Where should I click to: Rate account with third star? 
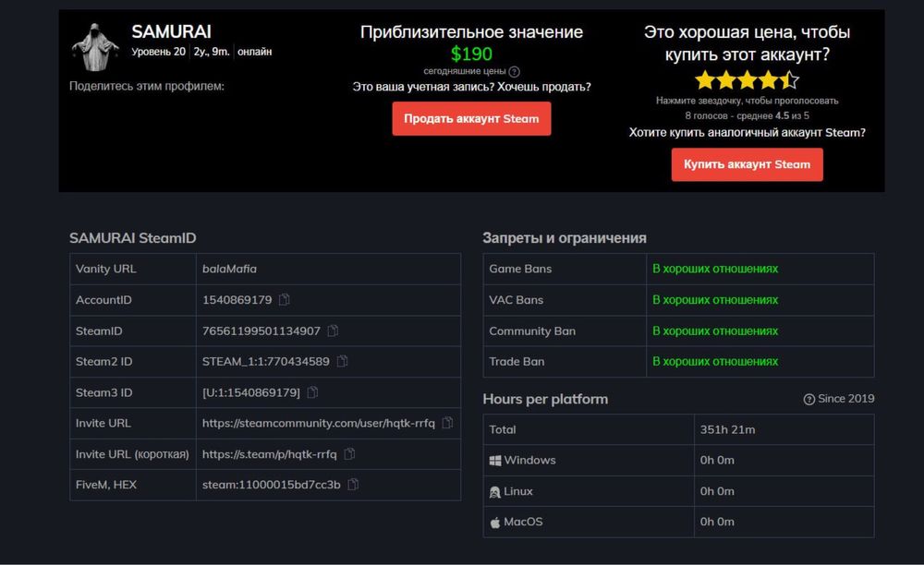(748, 79)
